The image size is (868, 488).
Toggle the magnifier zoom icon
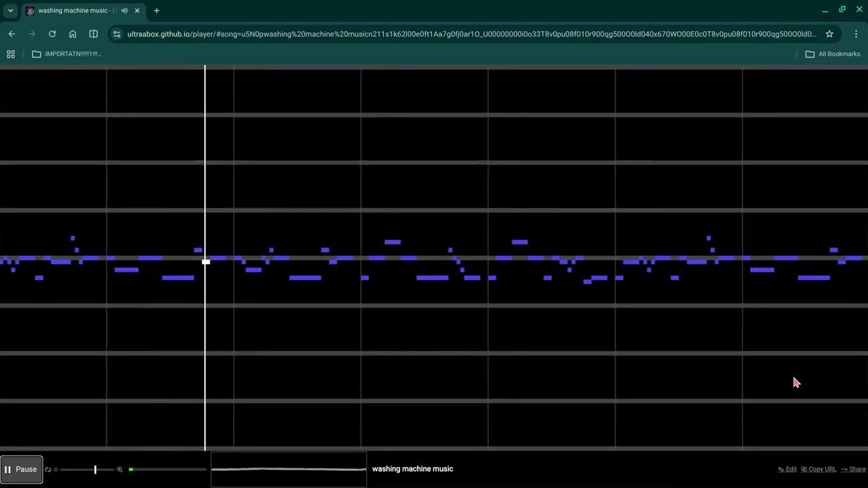(x=119, y=469)
